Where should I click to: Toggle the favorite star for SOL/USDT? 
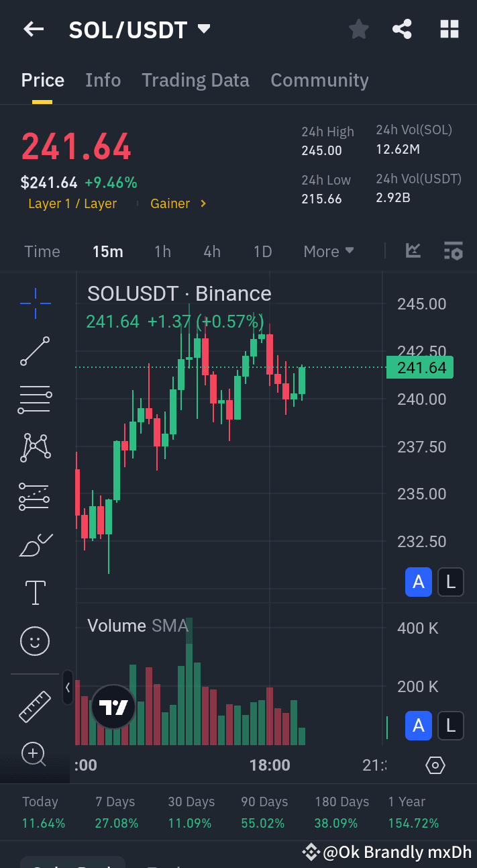coord(358,29)
